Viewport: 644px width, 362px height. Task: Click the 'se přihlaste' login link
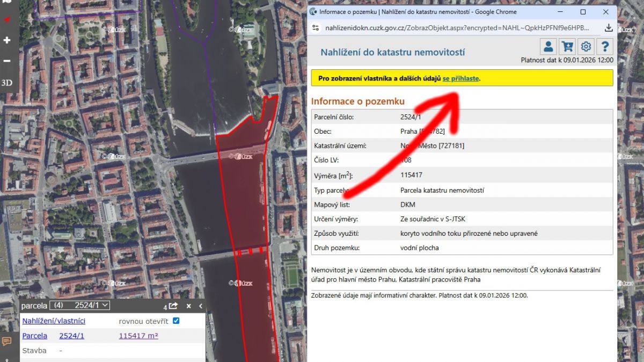460,78
